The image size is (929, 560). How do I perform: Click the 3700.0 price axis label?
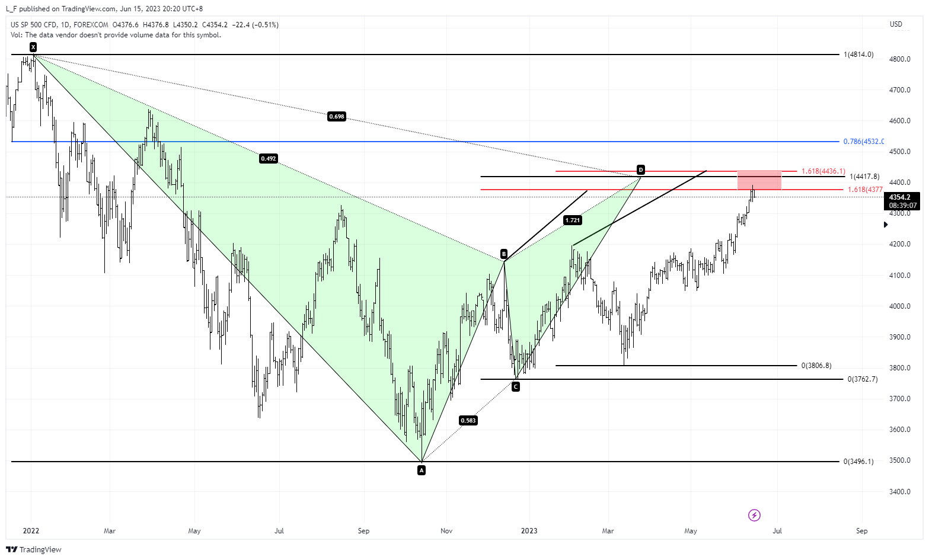pyautogui.click(x=900, y=399)
